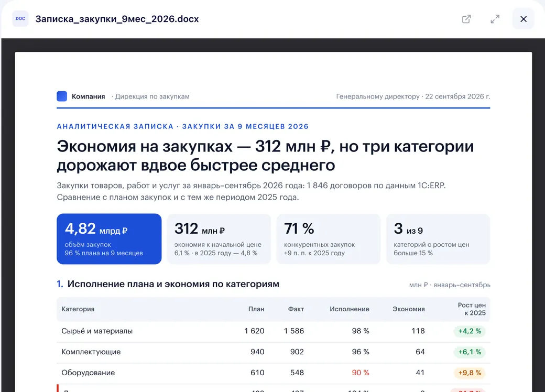Click the blue company logo square

[62, 96]
